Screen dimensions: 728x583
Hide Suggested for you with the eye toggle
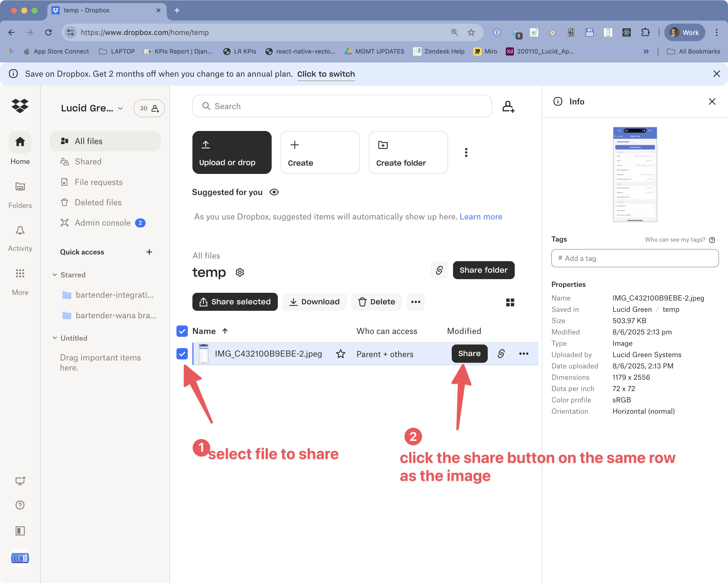tap(274, 192)
